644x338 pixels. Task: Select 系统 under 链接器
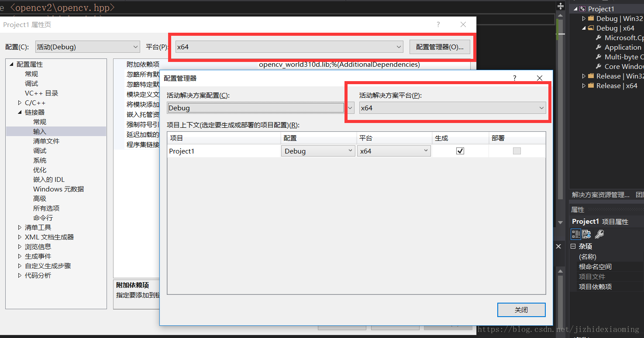tap(40, 160)
